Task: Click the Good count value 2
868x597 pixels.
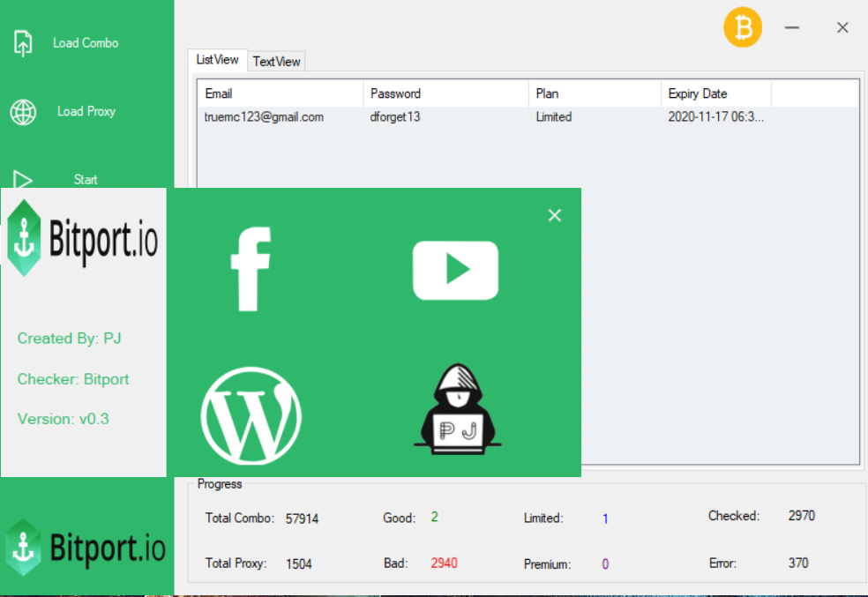Action: (435, 517)
